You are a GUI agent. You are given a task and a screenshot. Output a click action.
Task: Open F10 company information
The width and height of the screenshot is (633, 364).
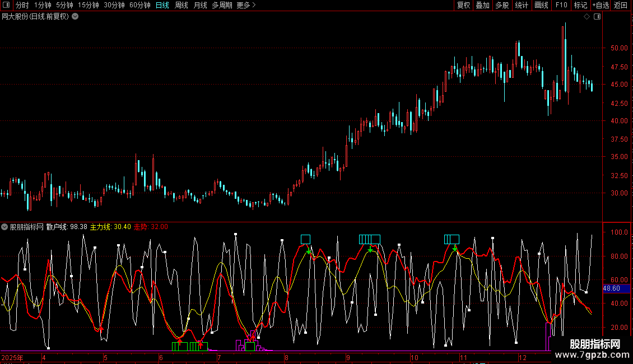coord(561,5)
